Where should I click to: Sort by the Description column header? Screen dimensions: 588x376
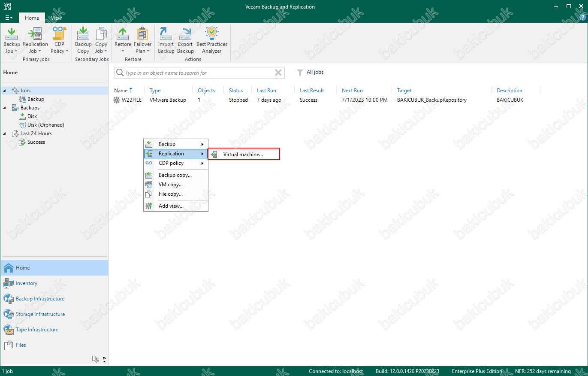click(510, 91)
